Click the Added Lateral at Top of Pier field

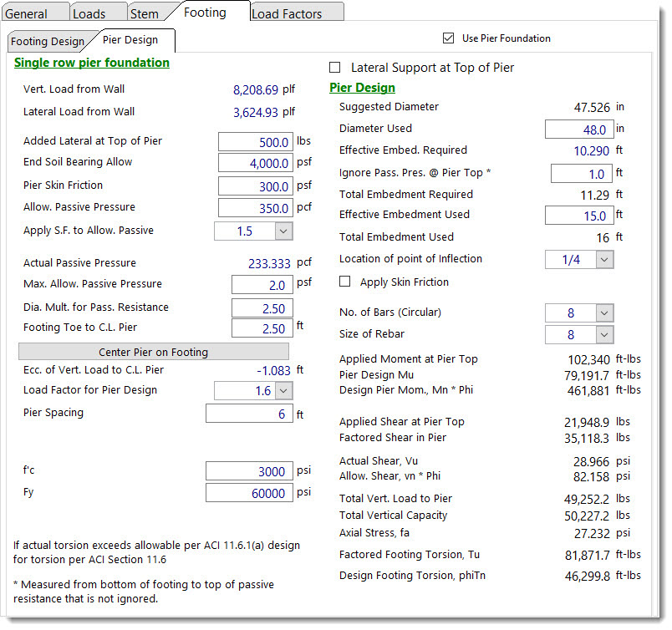(x=255, y=142)
